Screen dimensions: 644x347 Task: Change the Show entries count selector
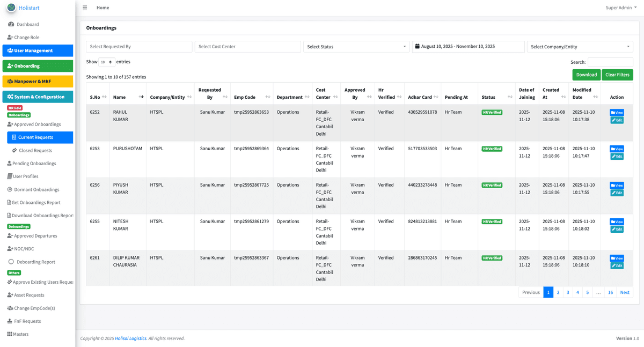tap(106, 62)
